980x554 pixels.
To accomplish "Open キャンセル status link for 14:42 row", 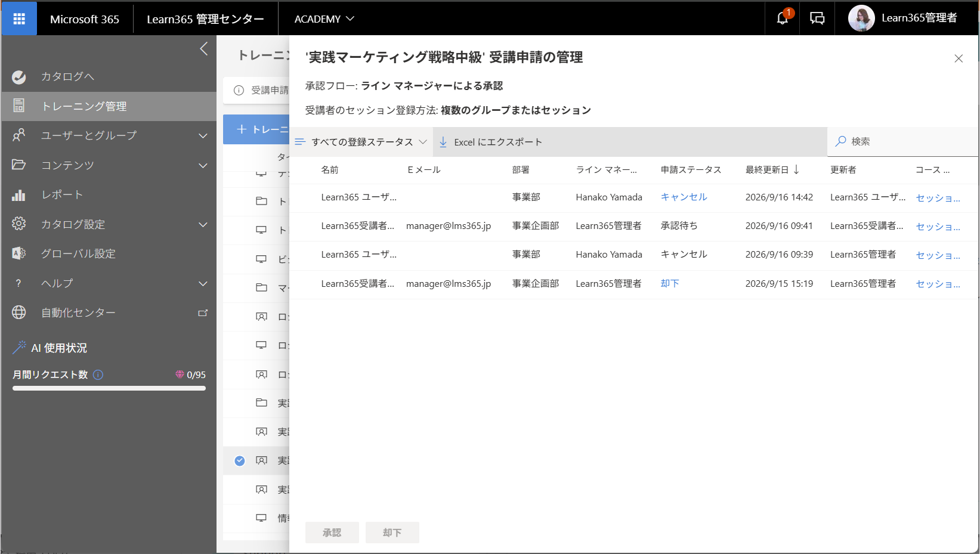I will pos(684,197).
